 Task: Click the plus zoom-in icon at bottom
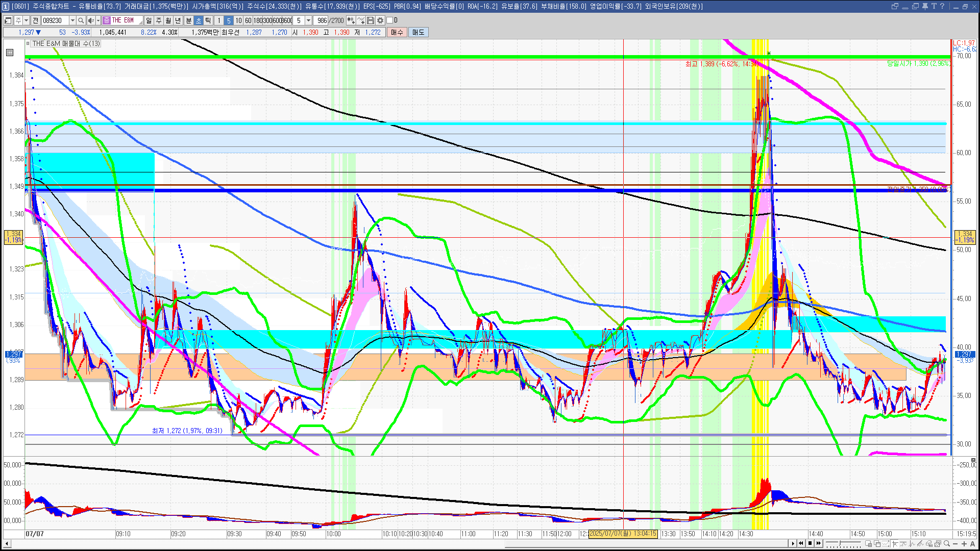pyautogui.click(x=964, y=543)
